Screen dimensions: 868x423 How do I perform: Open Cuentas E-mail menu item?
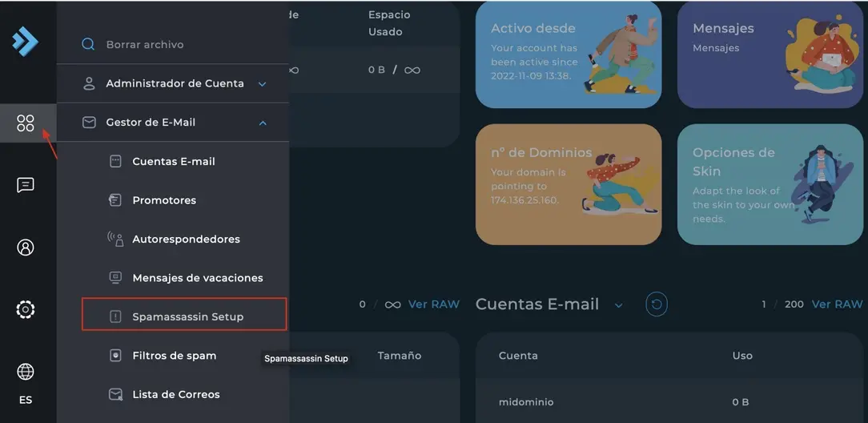(x=173, y=161)
